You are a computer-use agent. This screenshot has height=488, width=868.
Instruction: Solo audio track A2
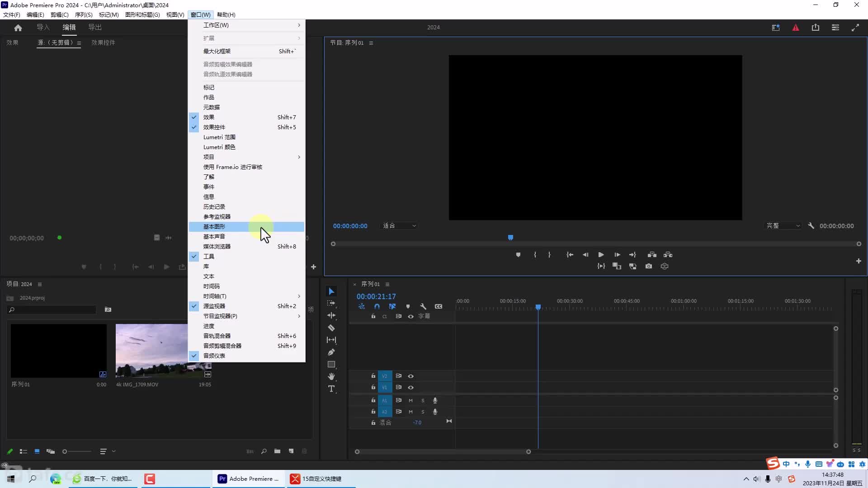pos(423,412)
